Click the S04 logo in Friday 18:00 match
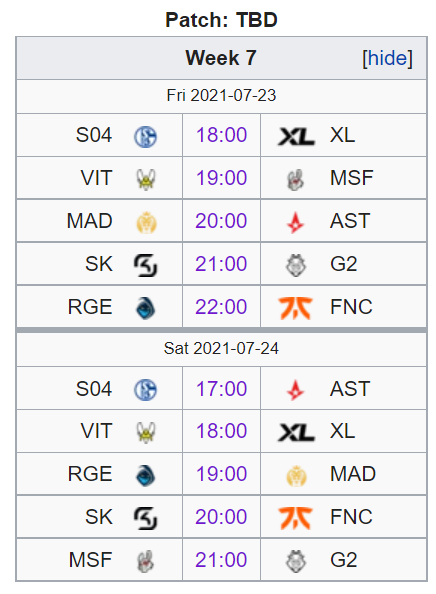This screenshot has width=436, height=594. tap(145, 136)
